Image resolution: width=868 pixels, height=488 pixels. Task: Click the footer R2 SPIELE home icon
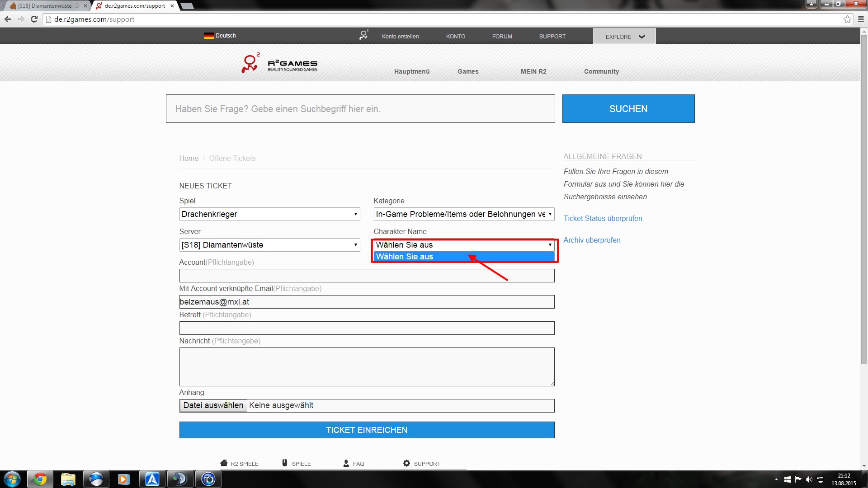click(x=224, y=463)
